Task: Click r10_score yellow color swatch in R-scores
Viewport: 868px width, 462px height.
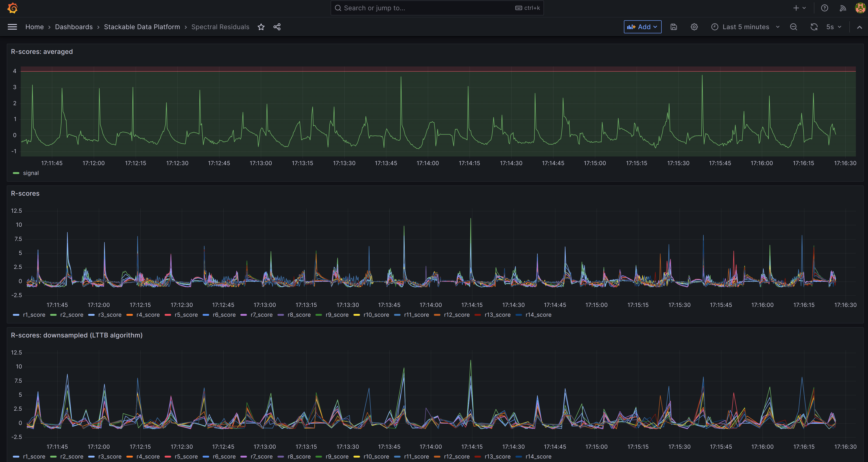Action: click(357, 315)
